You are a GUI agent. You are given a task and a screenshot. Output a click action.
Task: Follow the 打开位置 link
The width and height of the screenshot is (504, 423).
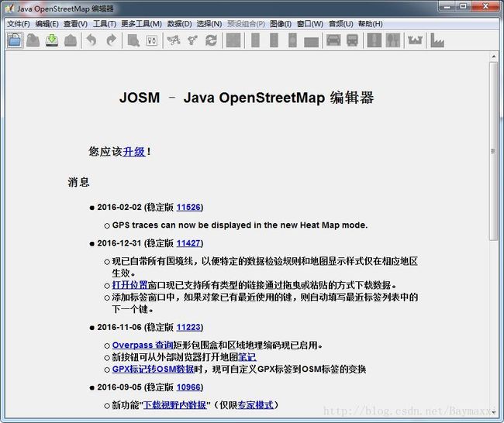tap(129, 285)
